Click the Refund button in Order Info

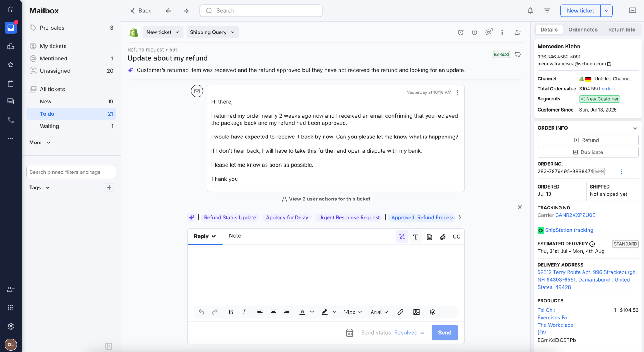(588, 140)
